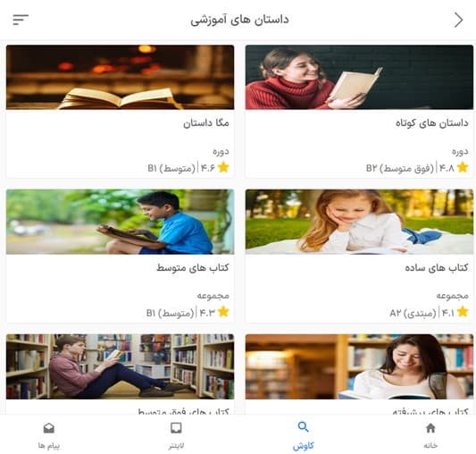Screen dimensions: 476x454
Task: Tap the back chevron arrow in header
Action: 459,20
